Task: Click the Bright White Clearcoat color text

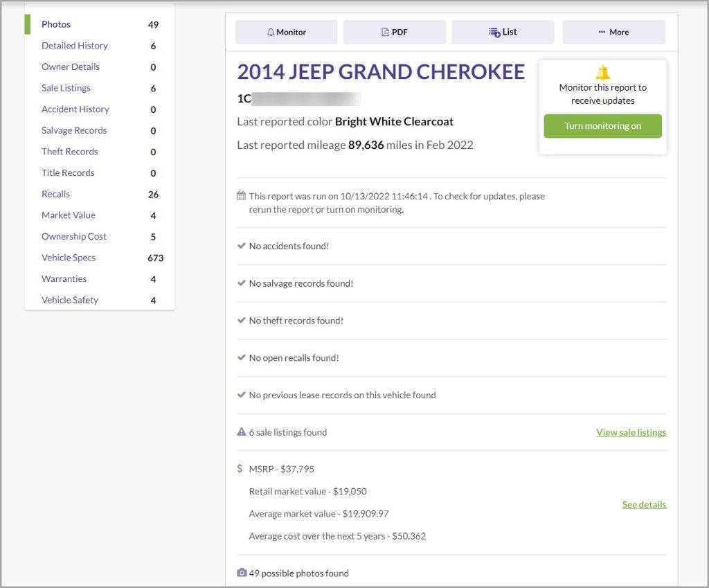Action: 394,122
